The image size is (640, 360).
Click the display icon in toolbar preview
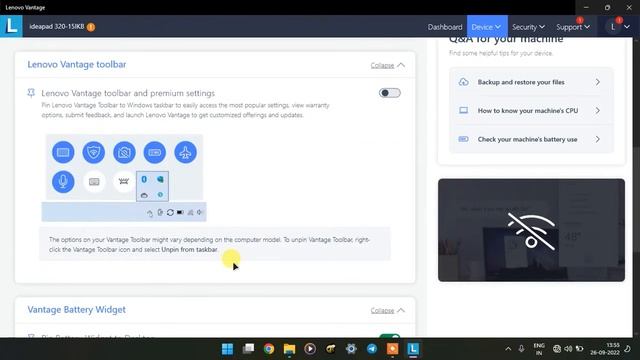click(63, 152)
